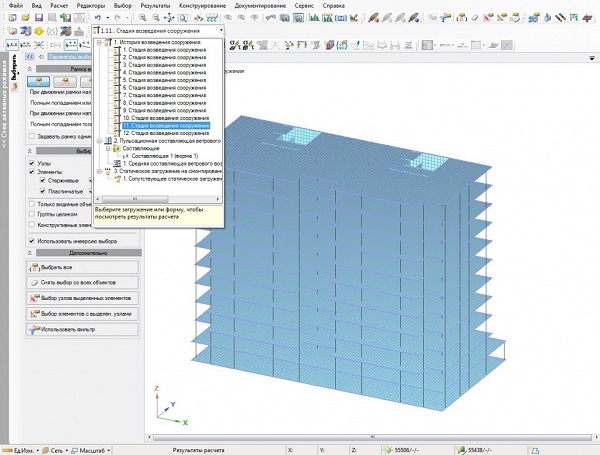Open the loading case dropdown arrow
Screen dimensions: 600x455
(221, 31)
